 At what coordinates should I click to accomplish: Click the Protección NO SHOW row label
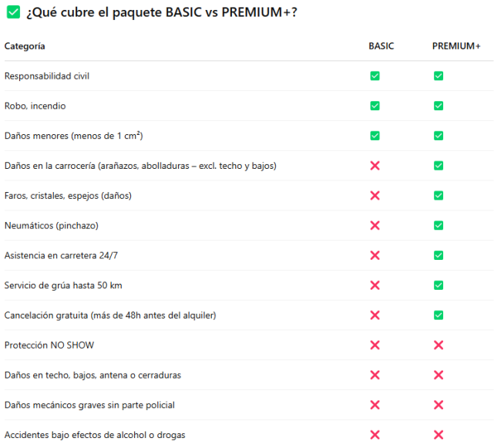click(49, 345)
